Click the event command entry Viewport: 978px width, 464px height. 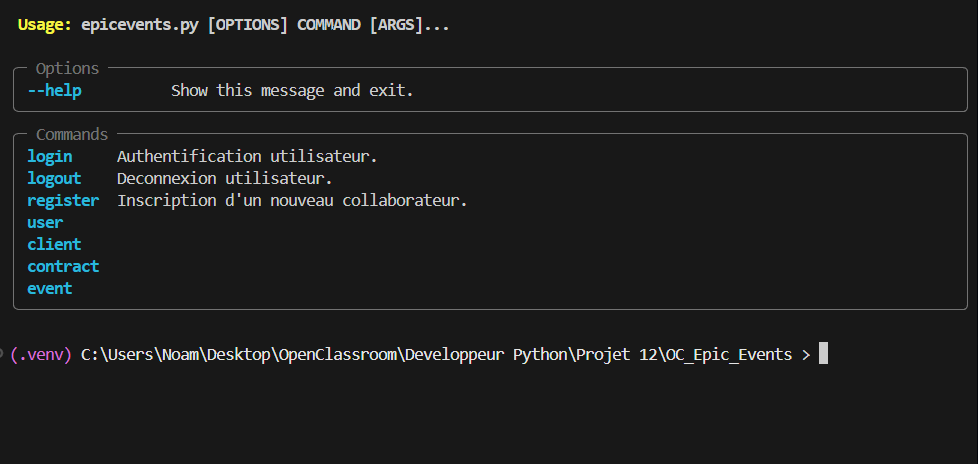[x=50, y=288]
